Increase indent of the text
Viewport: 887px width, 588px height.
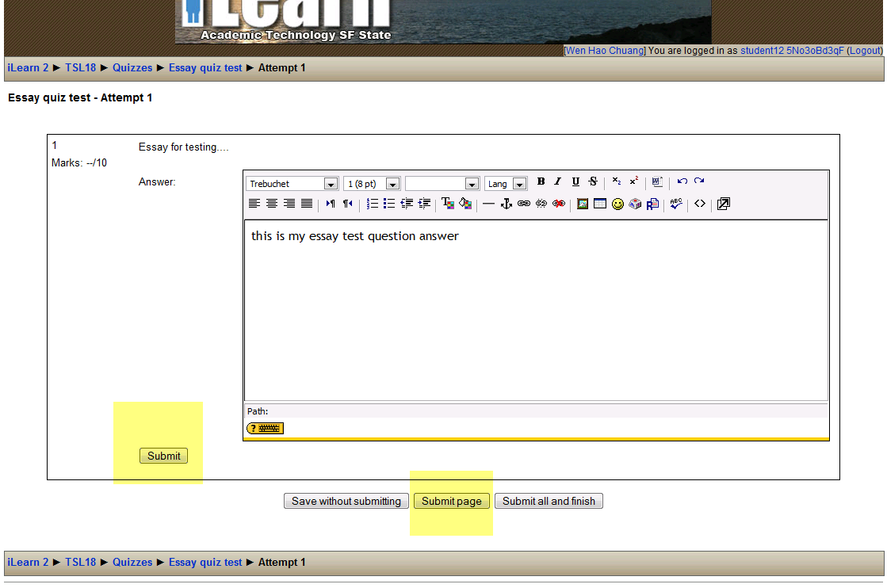pos(424,204)
